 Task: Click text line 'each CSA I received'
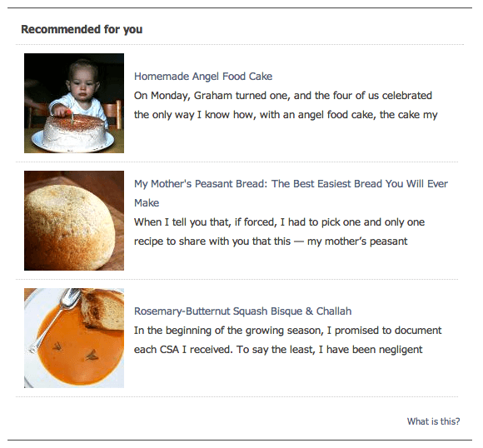pyautogui.click(x=278, y=350)
